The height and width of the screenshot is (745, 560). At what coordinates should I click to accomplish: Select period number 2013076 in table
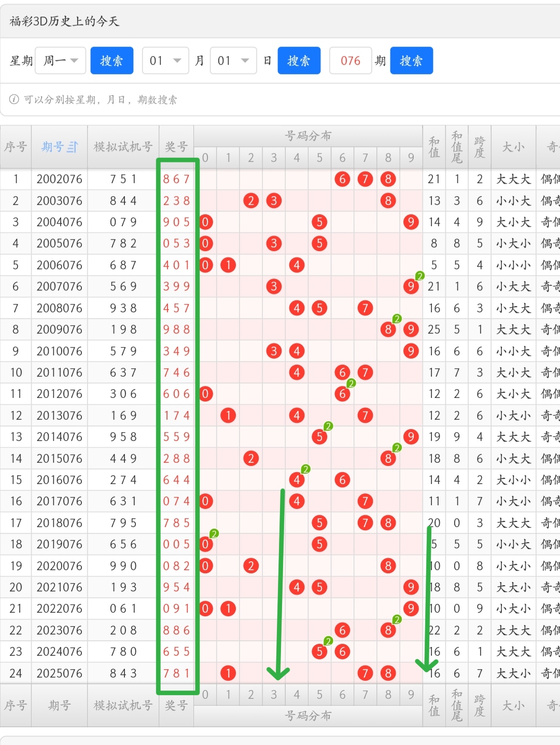tap(60, 416)
